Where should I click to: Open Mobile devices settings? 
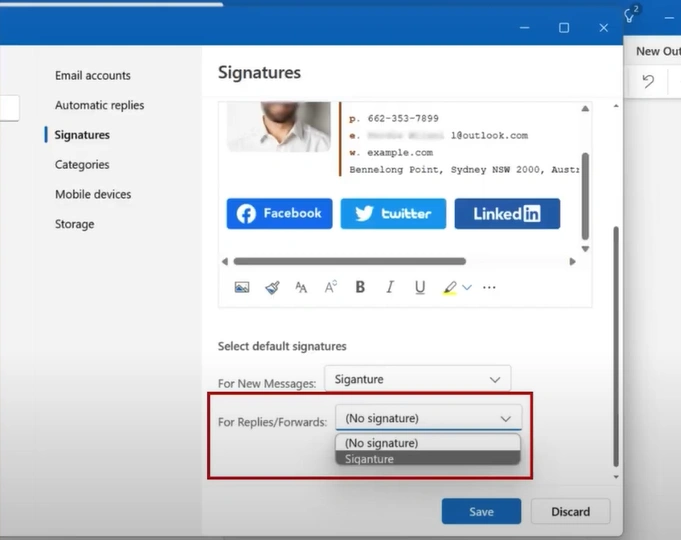[x=93, y=194]
